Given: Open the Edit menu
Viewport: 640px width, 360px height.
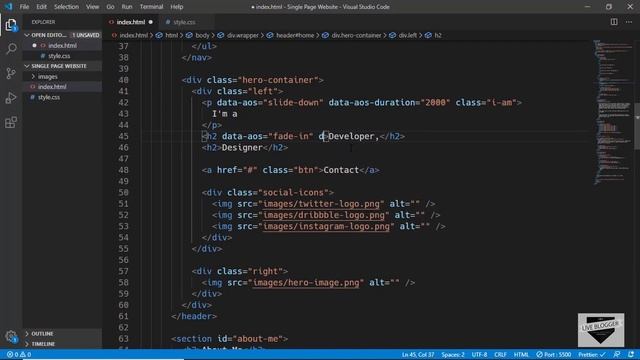Looking at the screenshot, I should pyautogui.click(x=41, y=7).
